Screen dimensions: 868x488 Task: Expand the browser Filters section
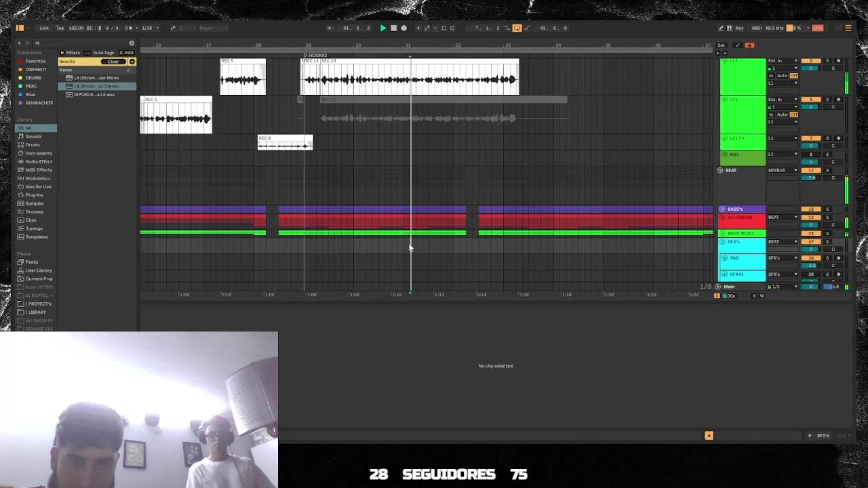pos(70,52)
